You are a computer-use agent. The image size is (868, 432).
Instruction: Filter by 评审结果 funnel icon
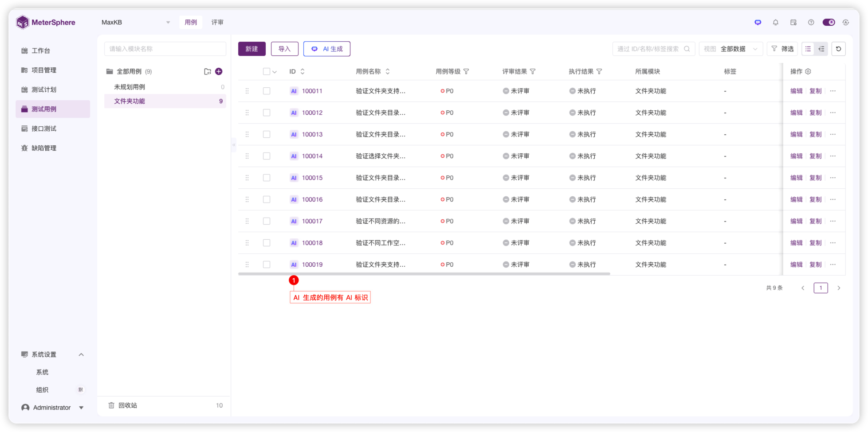coord(533,71)
